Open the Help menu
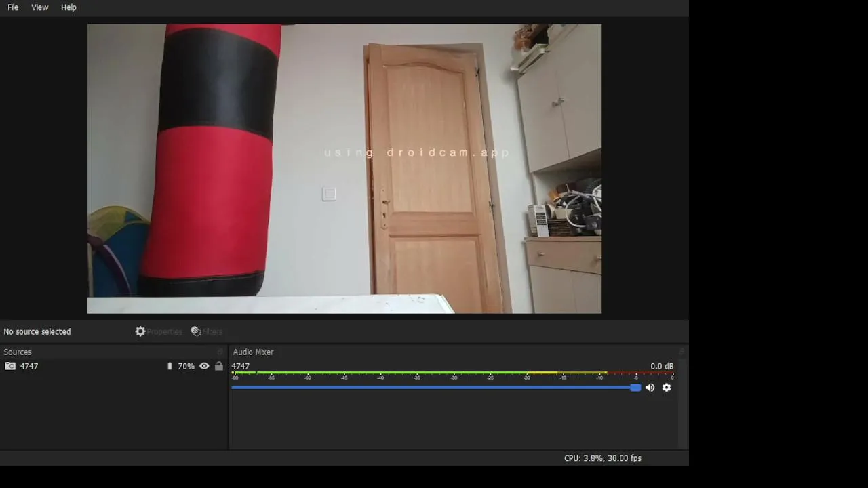 pyautogui.click(x=68, y=7)
